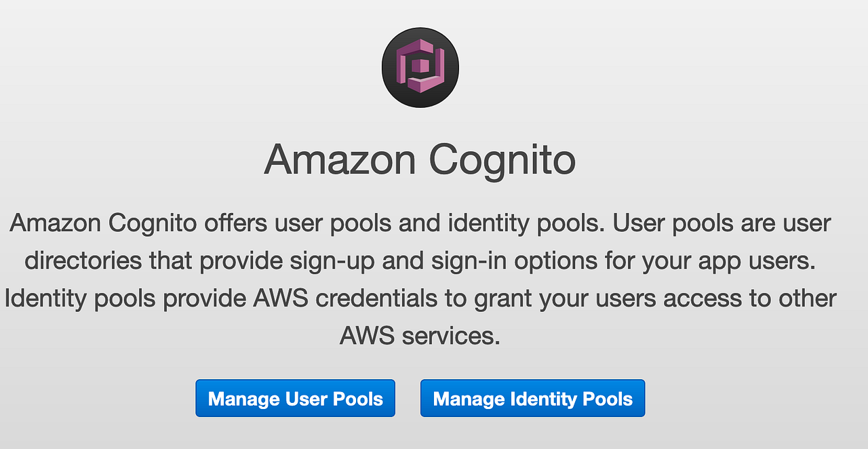This screenshot has height=449, width=868.
Task: Click the Amazon Cognito page heading
Action: tap(420, 160)
